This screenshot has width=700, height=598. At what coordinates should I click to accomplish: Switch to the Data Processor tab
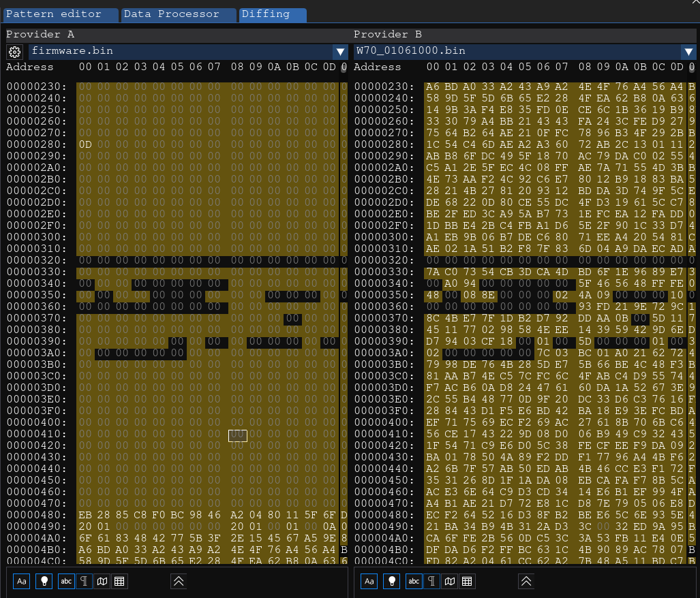[x=179, y=14]
